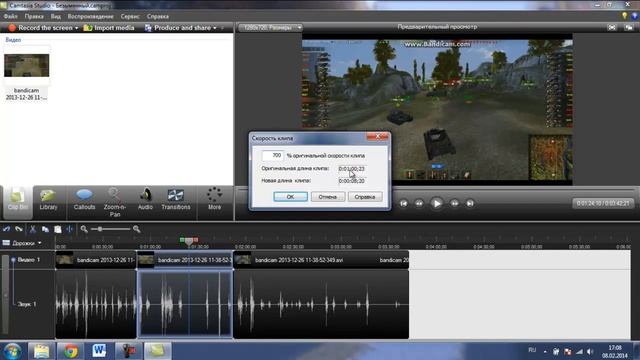Click the RU language indicator
The height and width of the screenshot is (360, 640).
(x=532, y=350)
